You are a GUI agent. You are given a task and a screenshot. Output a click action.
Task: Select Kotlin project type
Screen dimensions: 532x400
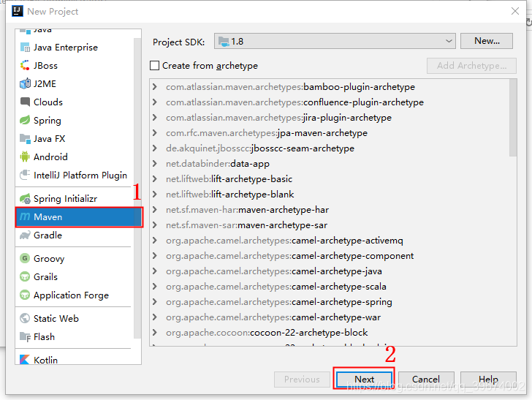pos(75,358)
